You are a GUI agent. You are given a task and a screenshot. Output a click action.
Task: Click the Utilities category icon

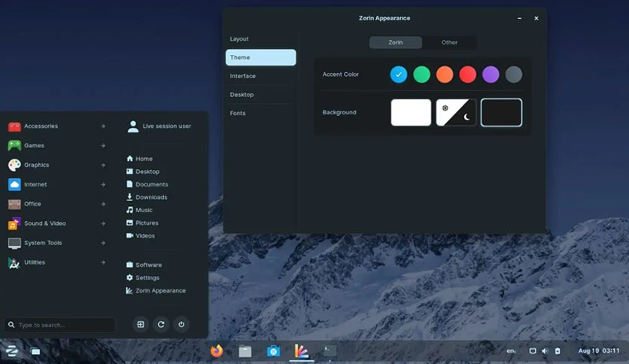14,262
